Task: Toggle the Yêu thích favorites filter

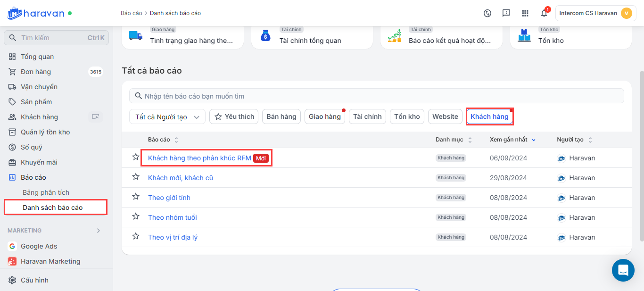Action: click(x=234, y=116)
